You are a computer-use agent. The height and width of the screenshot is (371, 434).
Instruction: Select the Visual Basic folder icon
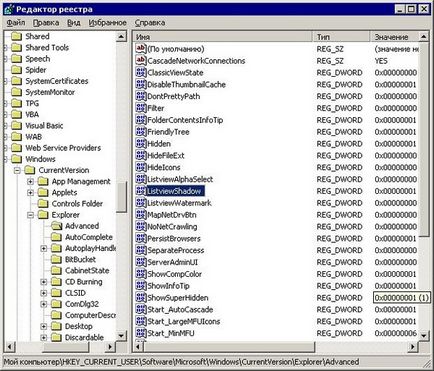click(x=16, y=126)
